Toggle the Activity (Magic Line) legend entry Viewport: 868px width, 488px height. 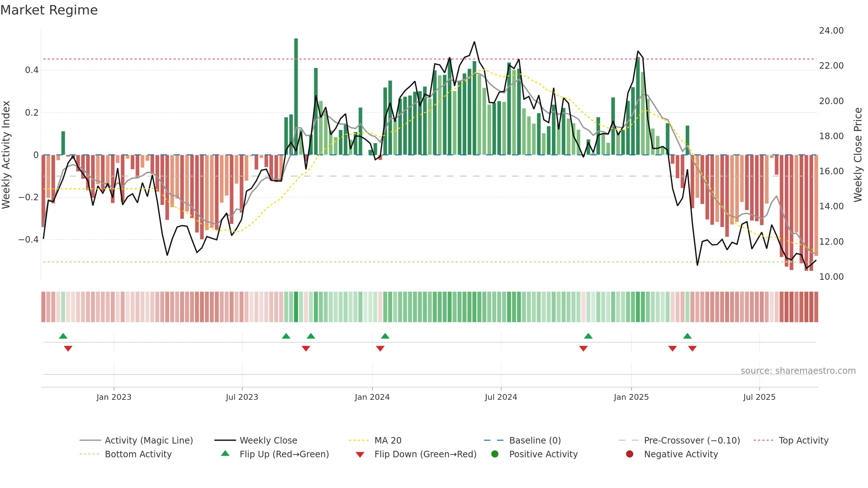136,440
